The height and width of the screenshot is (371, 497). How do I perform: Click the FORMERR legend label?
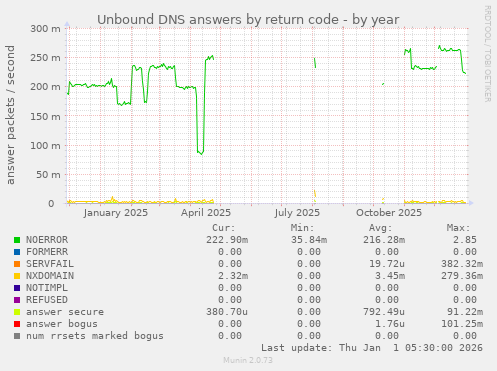(x=47, y=252)
